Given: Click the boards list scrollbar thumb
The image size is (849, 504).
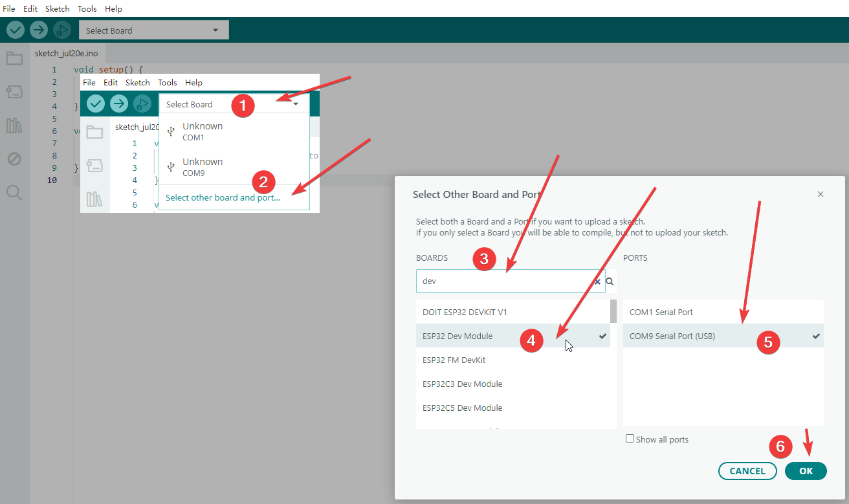Looking at the screenshot, I should pos(613,311).
